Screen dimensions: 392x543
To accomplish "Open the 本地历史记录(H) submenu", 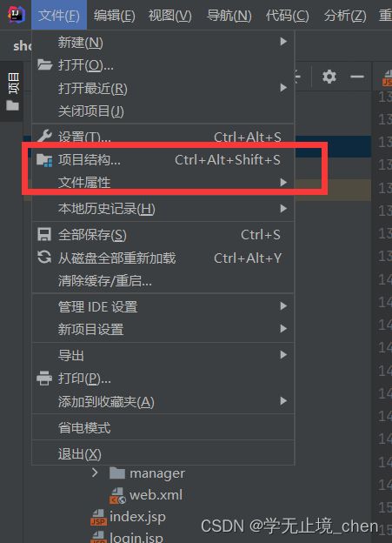I will pyautogui.click(x=163, y=209).
